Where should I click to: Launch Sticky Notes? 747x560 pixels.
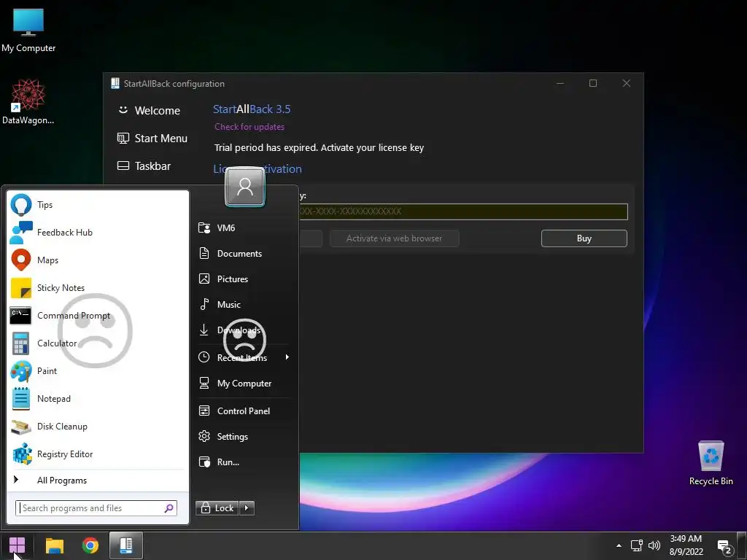(x=98, y=287)
